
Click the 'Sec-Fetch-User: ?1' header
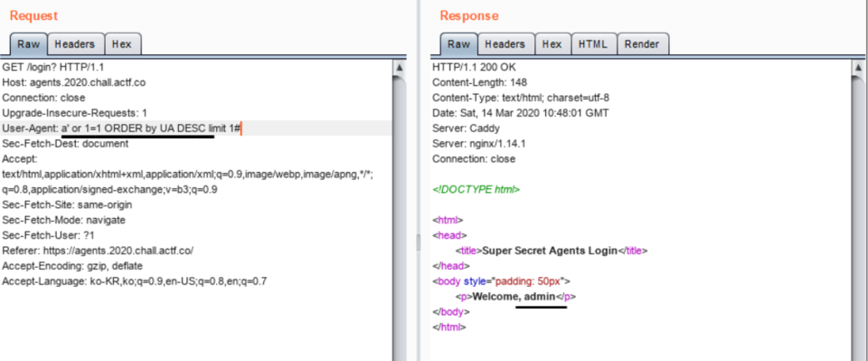click(48, 235)
